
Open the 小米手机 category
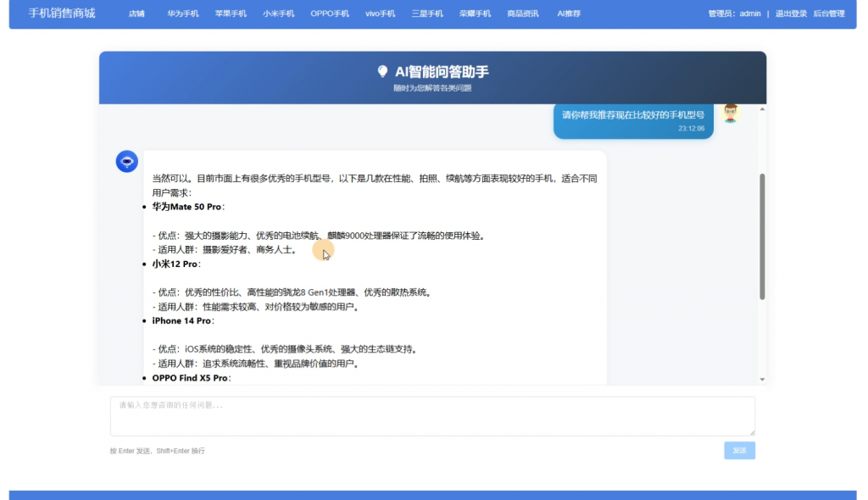tap(278, 14)
